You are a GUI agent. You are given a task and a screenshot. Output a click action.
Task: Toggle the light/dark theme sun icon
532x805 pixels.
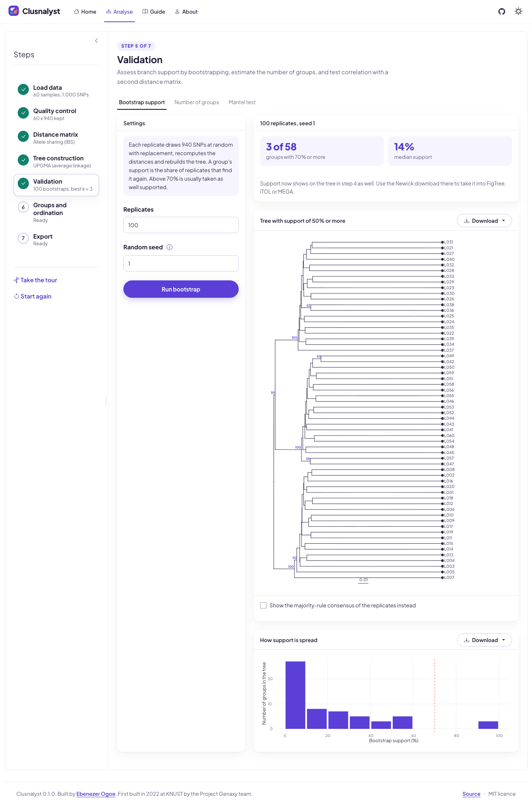[x=519, y=11]
